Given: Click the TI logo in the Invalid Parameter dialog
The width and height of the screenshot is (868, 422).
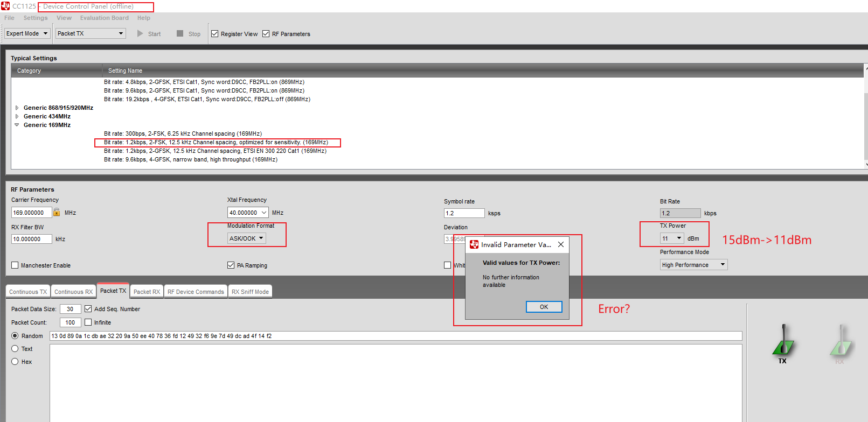Looking at the screenshot, I should pyautogui.click(x=474, y=244).
